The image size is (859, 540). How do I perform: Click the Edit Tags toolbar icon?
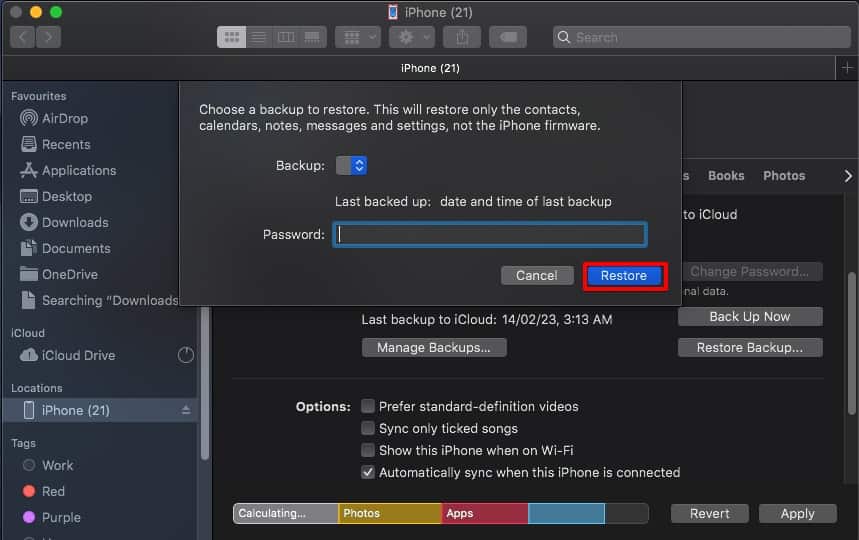[509, 37]
